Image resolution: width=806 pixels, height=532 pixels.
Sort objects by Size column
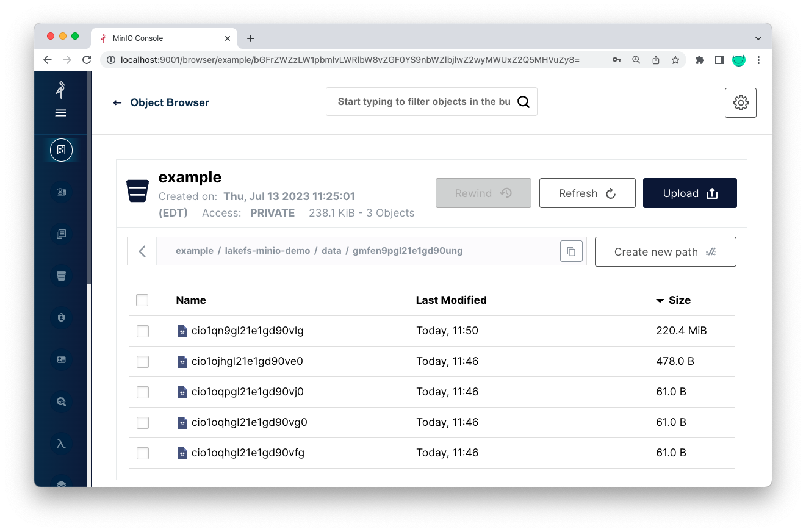(678, 300)
